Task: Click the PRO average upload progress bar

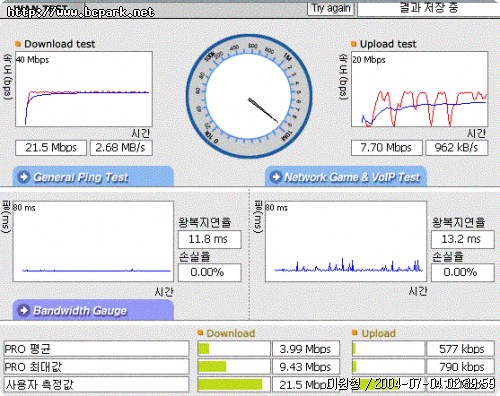Action: (x=388, y=349)
